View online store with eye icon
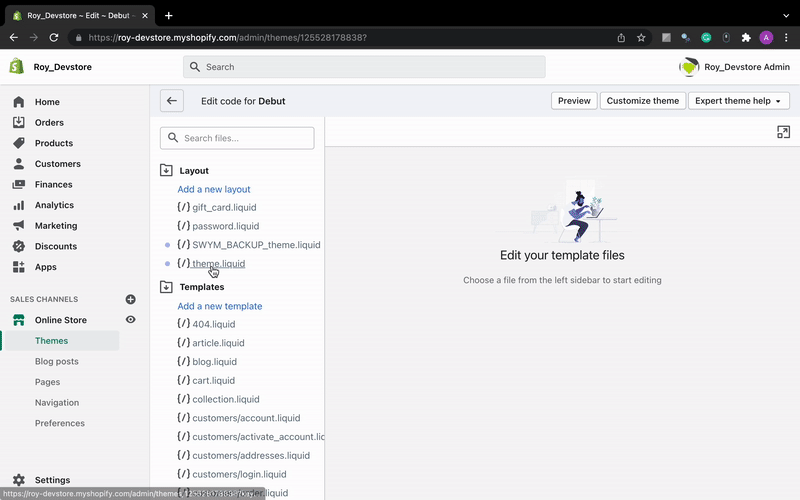This screenshot has height=500, width=800. [131, 319]
